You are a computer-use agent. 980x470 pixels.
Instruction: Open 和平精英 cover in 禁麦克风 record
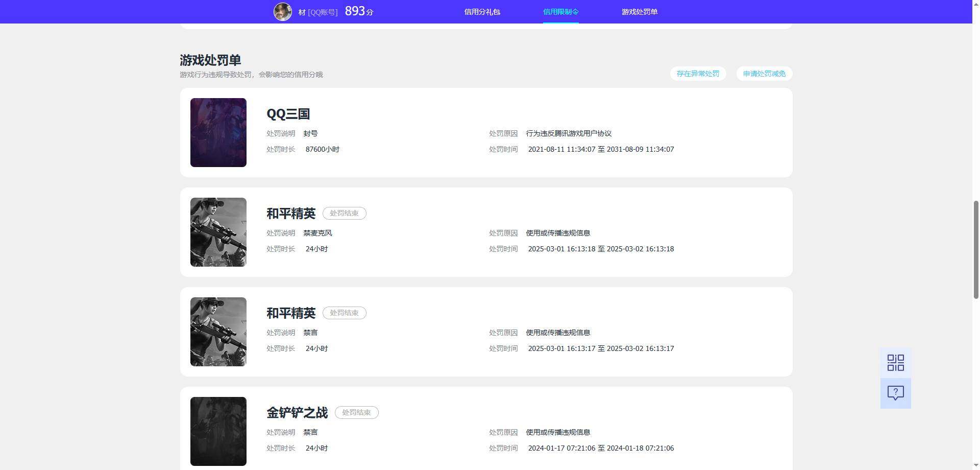218,232
